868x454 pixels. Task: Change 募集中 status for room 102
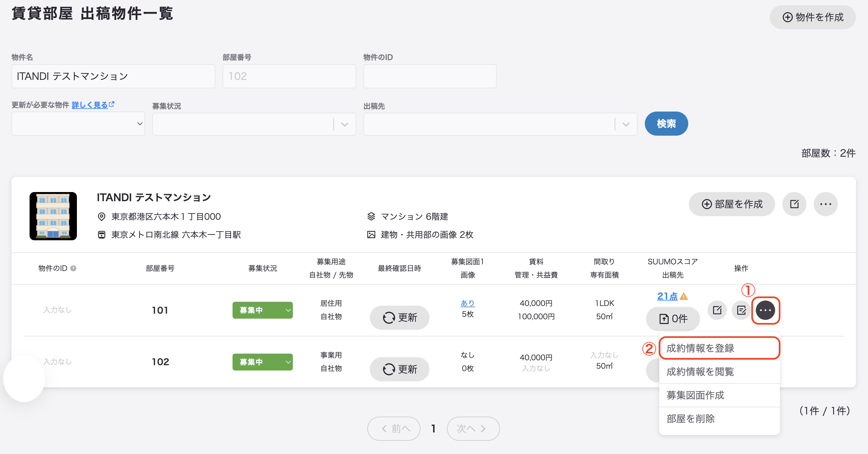click(x=262, y=362)
